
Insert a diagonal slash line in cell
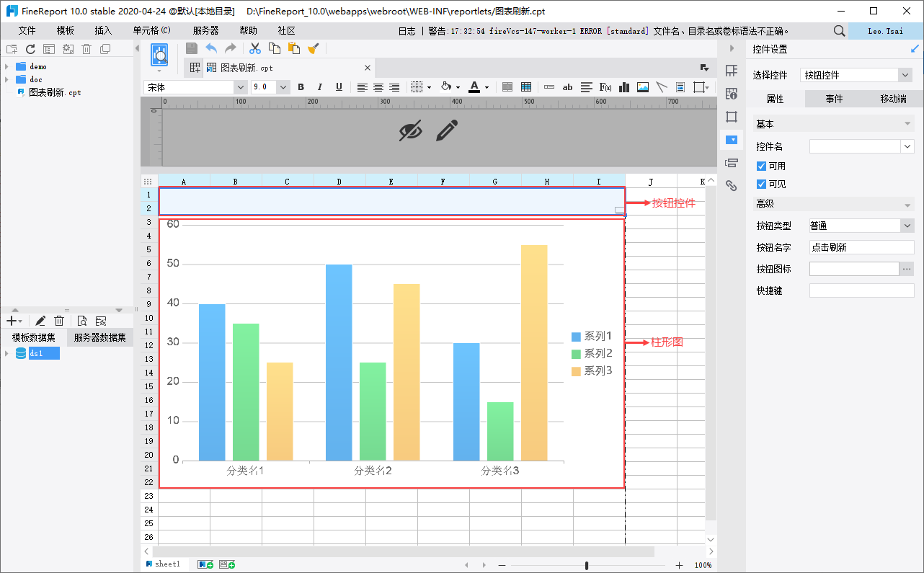[662, 87]
